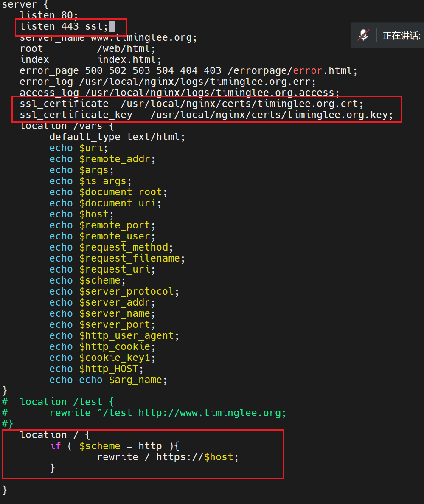
Task: Click the 'echo $remote_port;' line
Action: pos(102,225)
